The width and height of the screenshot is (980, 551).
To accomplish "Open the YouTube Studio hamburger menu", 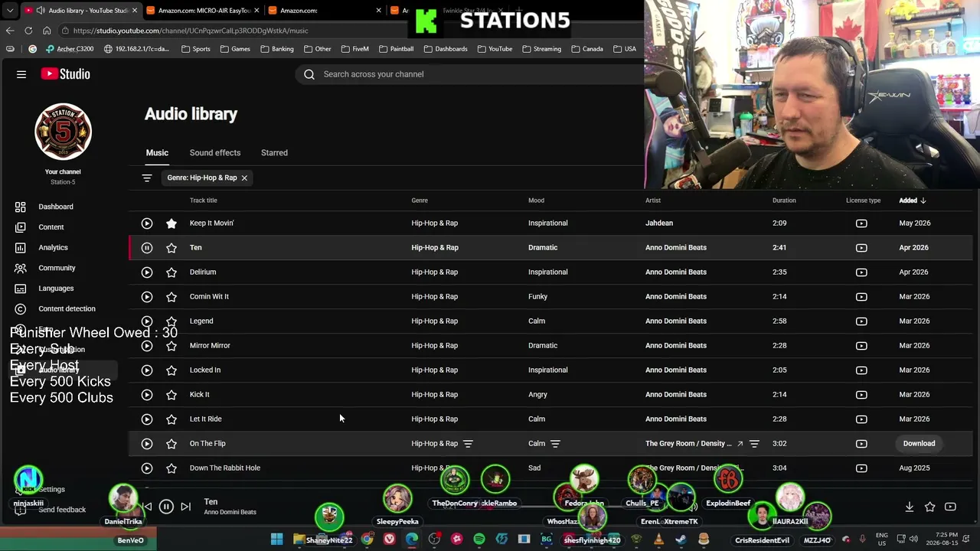I will click(x=21, y=74).
